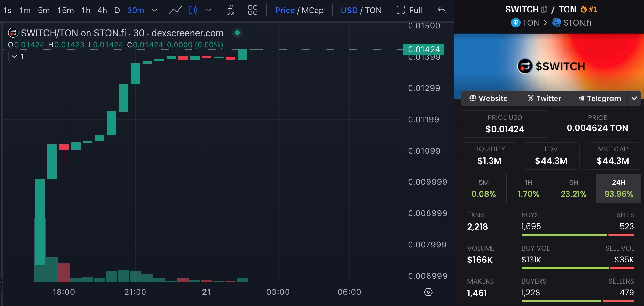Click the PRICE USD $0.01424 box
Viewport: 644px width, 306px height.
click(x=505, y=124)
